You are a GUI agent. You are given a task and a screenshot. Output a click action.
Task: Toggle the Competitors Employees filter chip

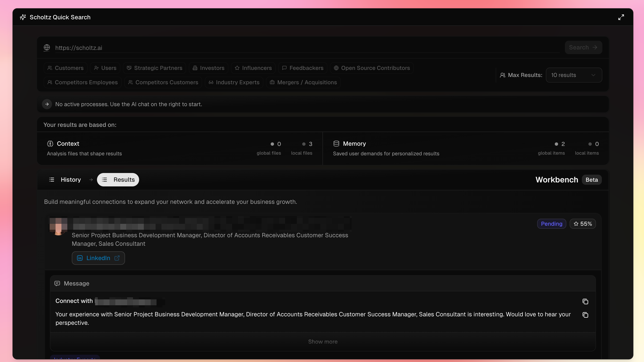pyautogui.click(x=82, y=82)
